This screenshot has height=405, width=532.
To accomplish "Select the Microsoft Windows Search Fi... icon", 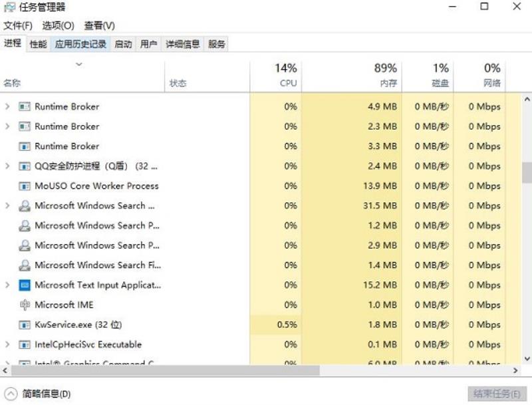I will (25, 265).
